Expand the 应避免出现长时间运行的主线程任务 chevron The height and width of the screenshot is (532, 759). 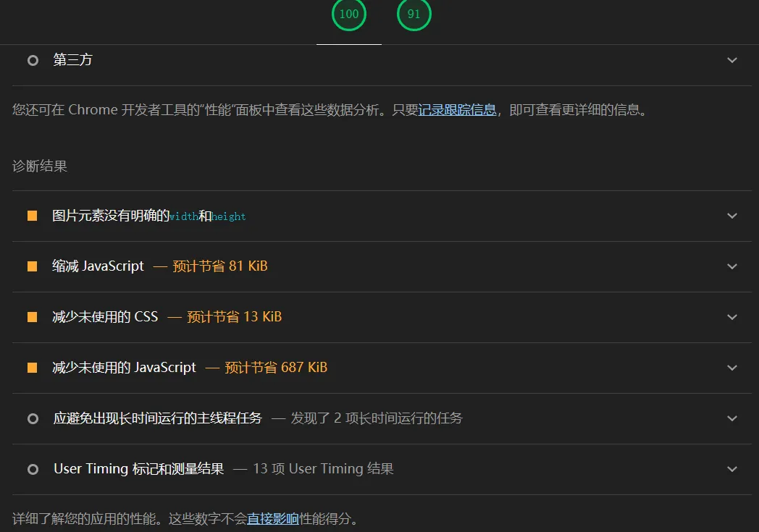click(732, 418)
